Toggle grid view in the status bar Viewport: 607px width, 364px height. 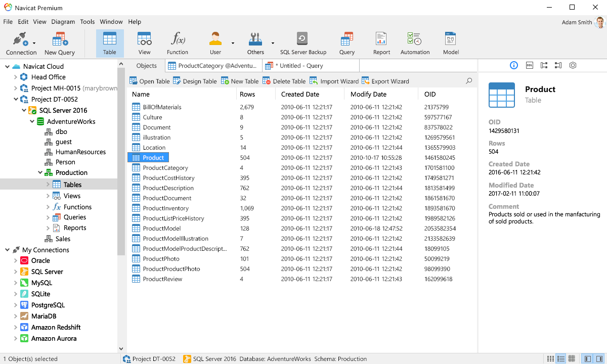(x=572, y=358)
